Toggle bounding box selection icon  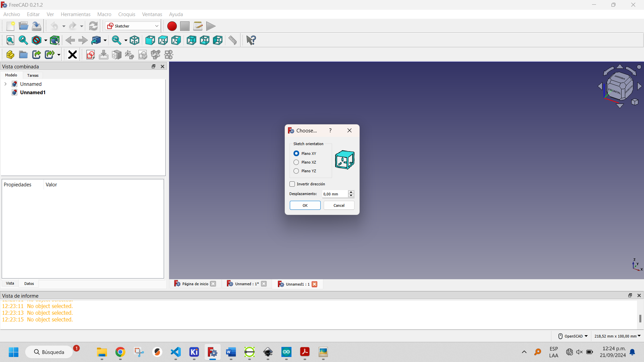pyautogui.click(x=55, y=41)
